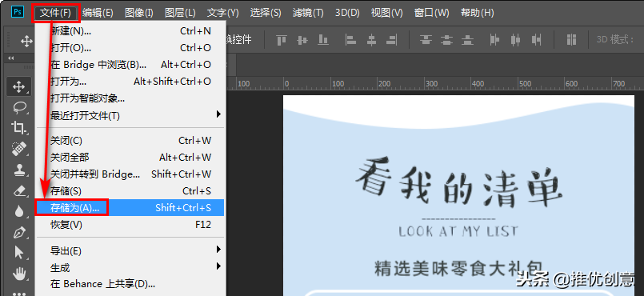The image size is (644, 296).
Task: Click the Auto-Align Layers icon
Action: (571, 40)
